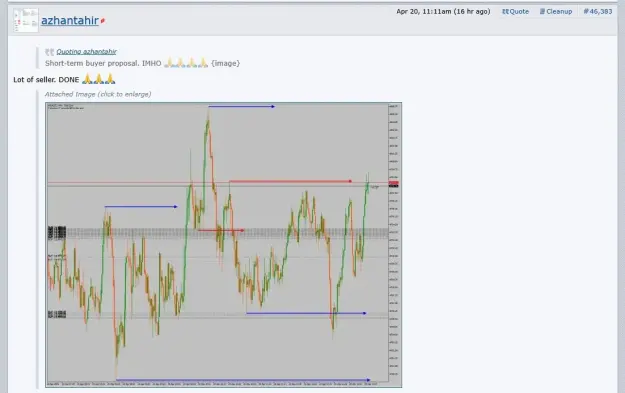
Task: Click the 'Attached Image (click to enlarge)' caption
Action: click(98, 94)
